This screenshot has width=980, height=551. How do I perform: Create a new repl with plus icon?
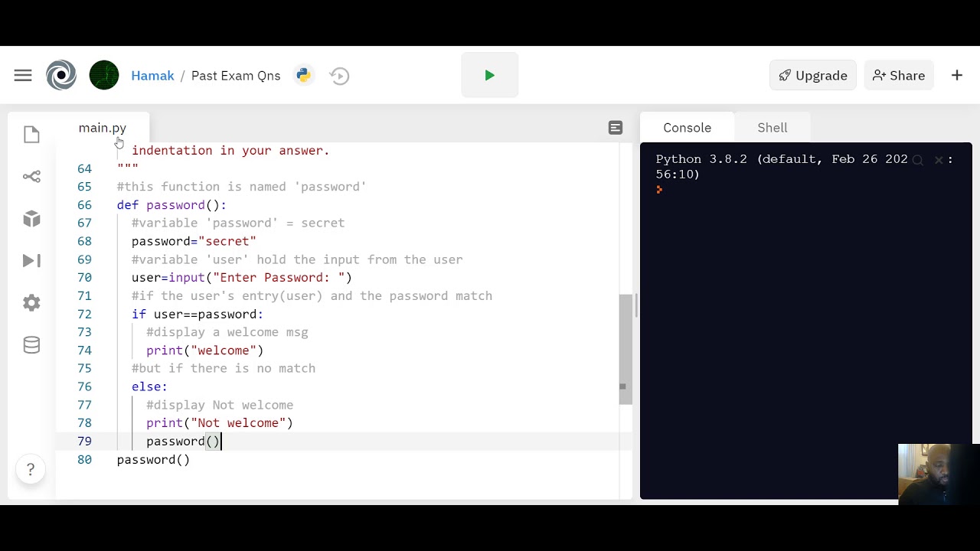957,75
